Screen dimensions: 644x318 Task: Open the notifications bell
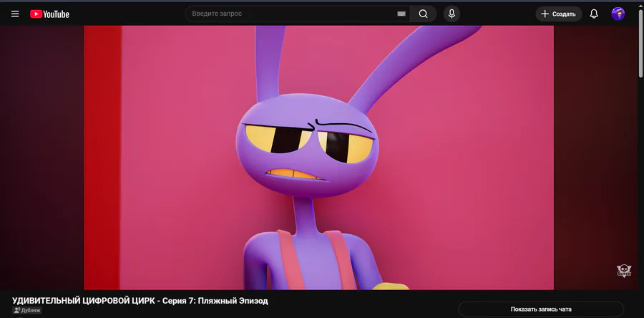(x=594, y=14)
